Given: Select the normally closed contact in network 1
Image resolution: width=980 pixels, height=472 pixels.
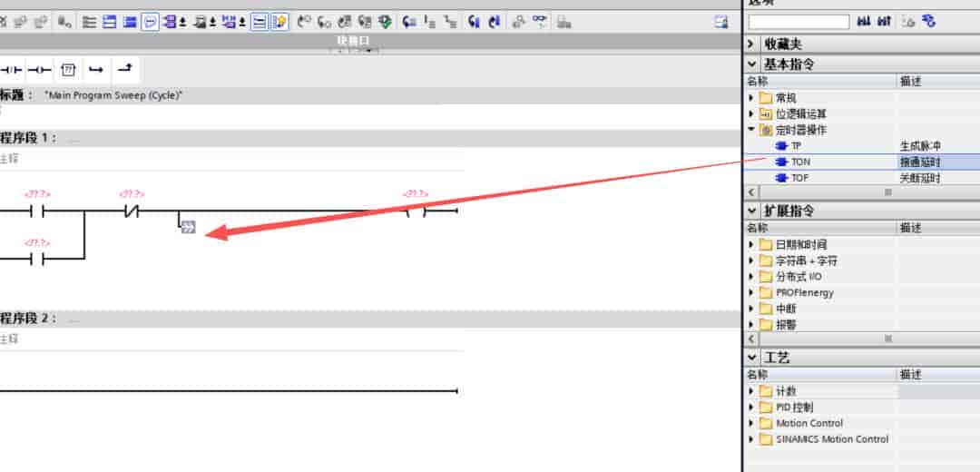Looking at the screenshot, I should 132,211.
